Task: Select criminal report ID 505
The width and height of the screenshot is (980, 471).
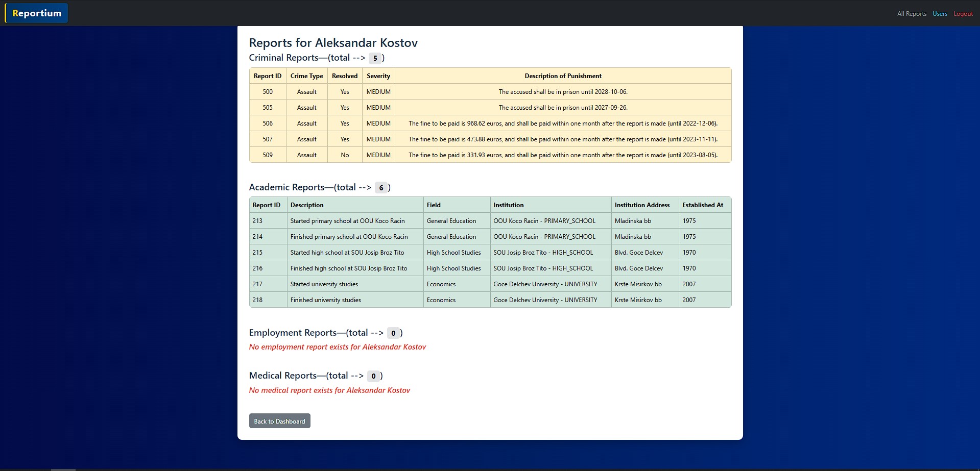Action: tap(268, 108)
